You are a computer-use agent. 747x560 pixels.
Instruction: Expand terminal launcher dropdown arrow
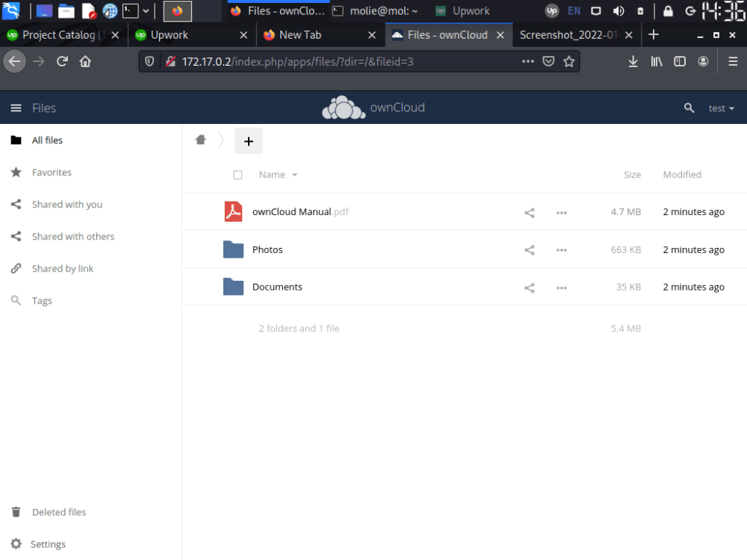(146, 11)
